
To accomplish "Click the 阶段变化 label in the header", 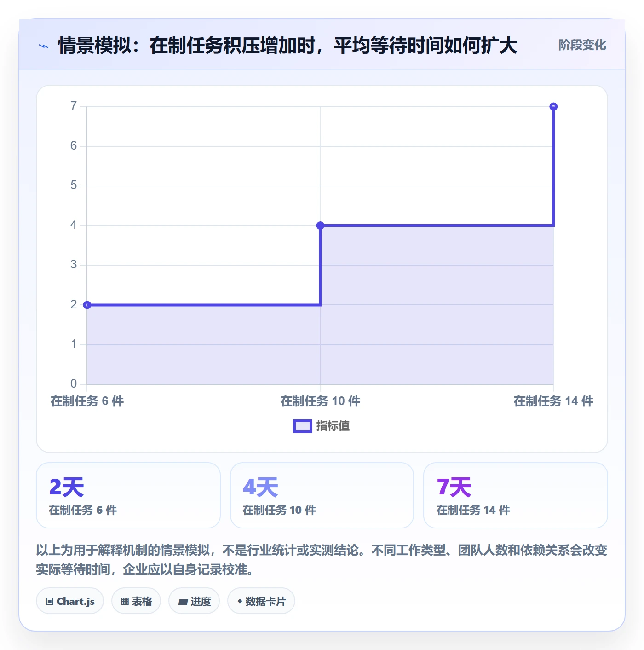I will point(582,45).
